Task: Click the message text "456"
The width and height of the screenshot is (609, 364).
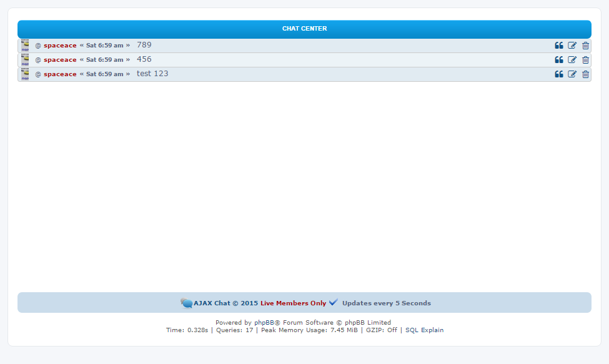Action: coord(144,59)
